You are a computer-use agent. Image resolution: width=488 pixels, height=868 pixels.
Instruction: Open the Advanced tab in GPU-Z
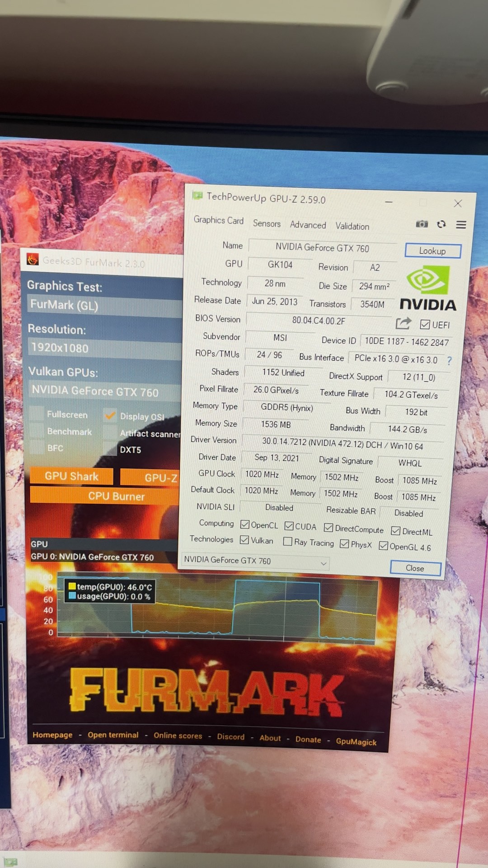click(308, 225)
